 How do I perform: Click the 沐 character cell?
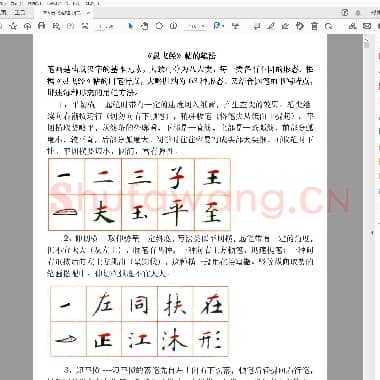point(175,339)
